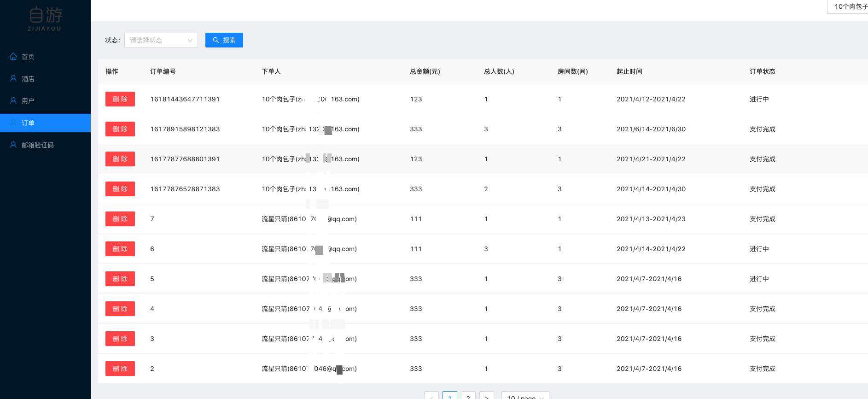This screenshot has width=868, height=399.
Task: Go to pagination page 2
Action: point(468,395)
